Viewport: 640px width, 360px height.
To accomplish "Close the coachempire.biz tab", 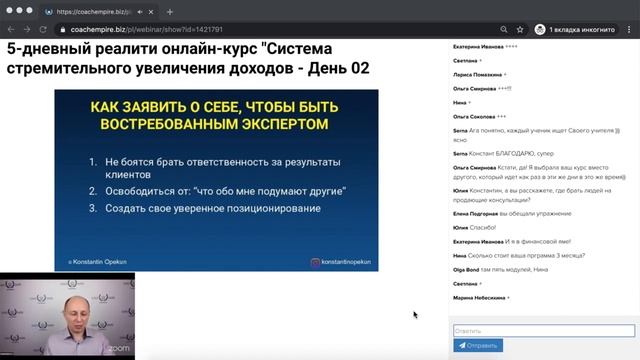I will [x=151, y=12].
